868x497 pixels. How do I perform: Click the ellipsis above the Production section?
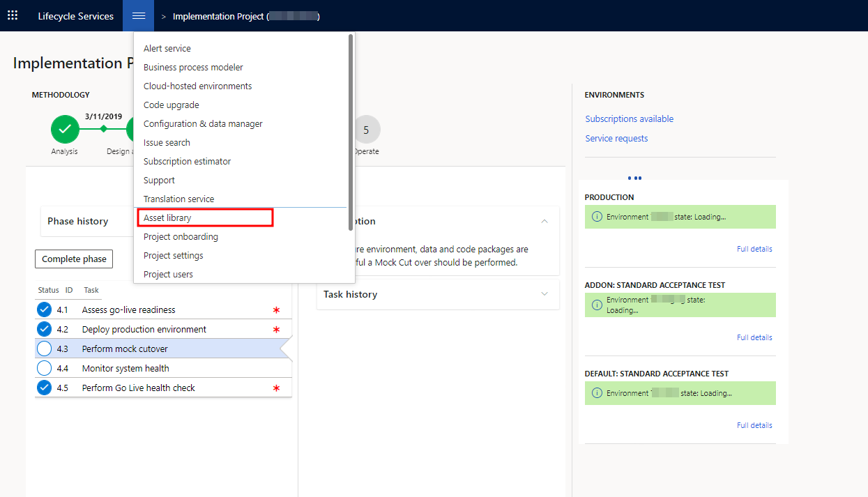pyautogui.click(x=634, y=178)
